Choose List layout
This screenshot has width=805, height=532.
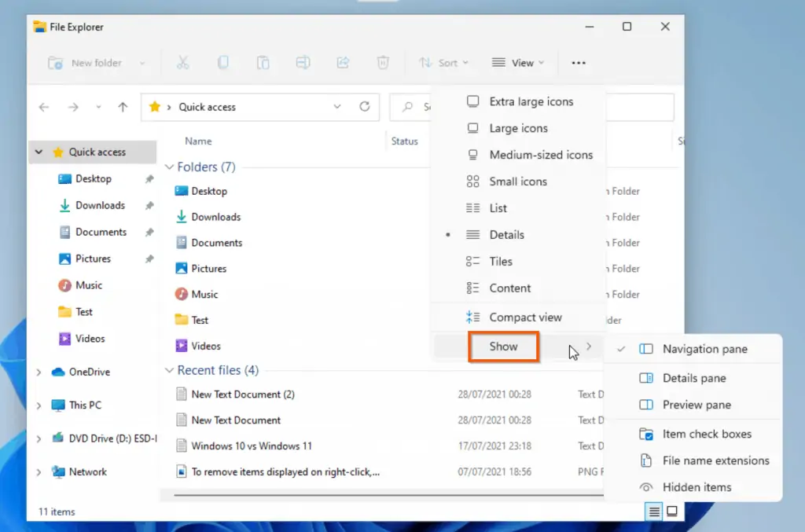[518, 208]
